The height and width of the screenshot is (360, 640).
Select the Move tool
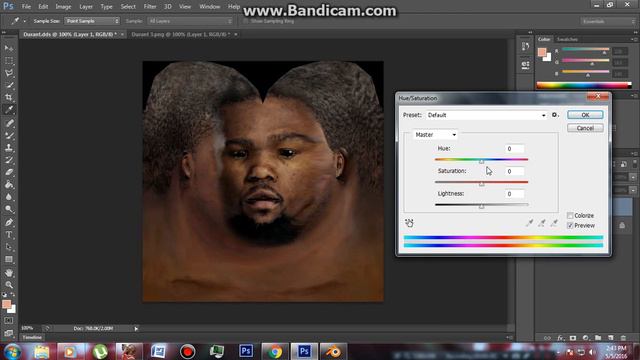tap(9, 48)
